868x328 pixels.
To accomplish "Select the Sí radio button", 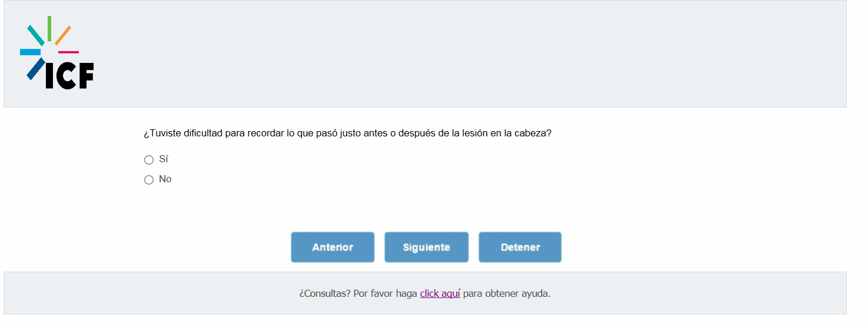I will pyautogui.click(x=149, y=160).
